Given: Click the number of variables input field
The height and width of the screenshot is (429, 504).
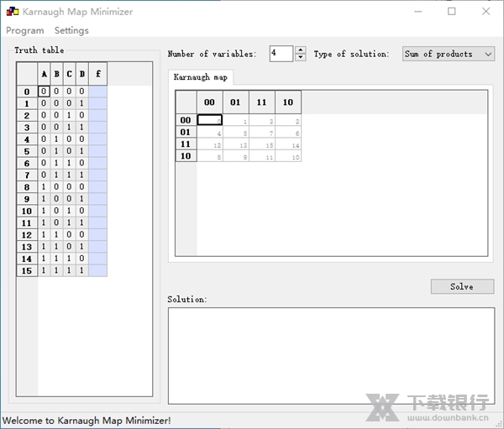Looking at the screenshot, I should coord(281,54).
